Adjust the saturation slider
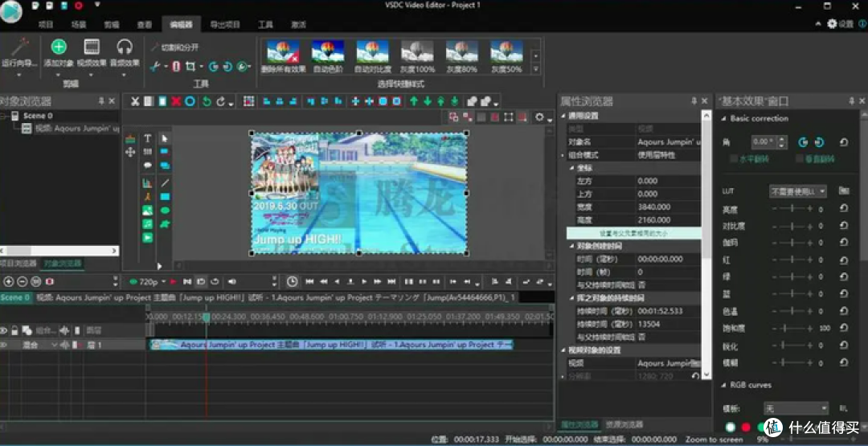The image size is (868, 446). (x=792, y=328)
